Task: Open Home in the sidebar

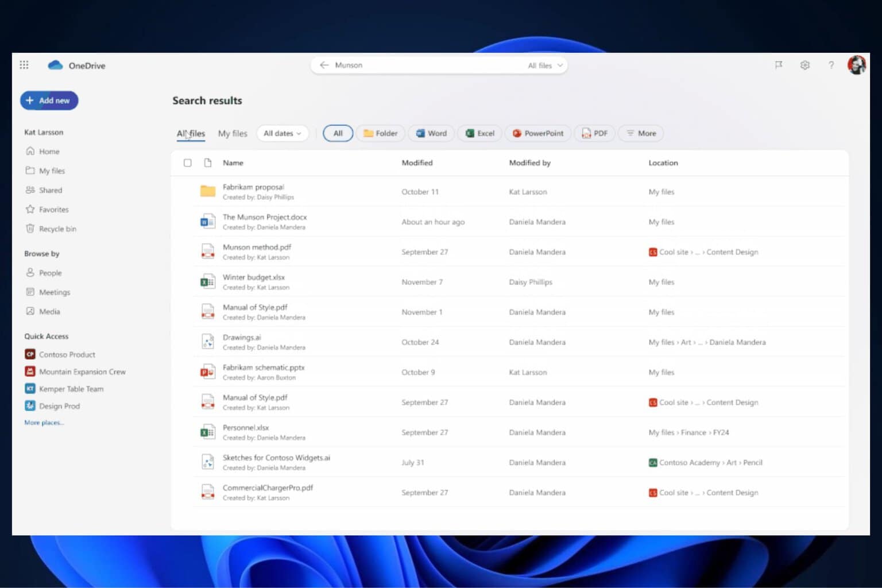Action: 43,151
